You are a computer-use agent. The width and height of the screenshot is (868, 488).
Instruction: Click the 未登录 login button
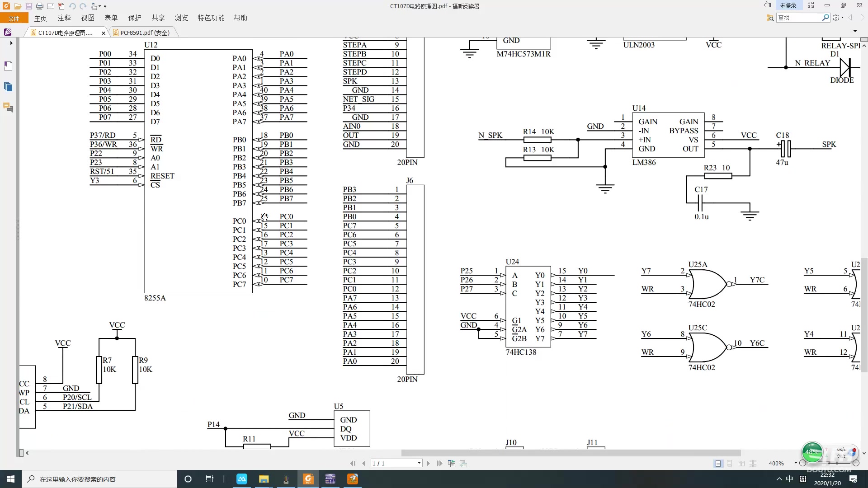click(x=788, y=5)
